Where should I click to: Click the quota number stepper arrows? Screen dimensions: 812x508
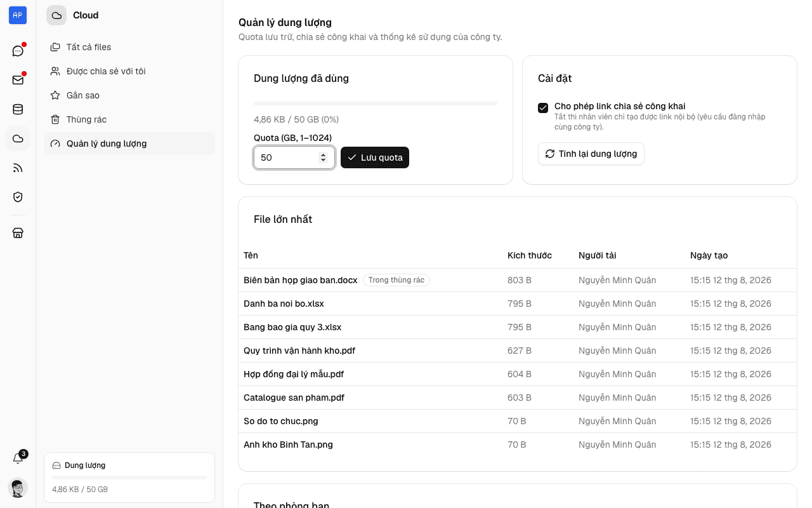[x=323, y=157]
